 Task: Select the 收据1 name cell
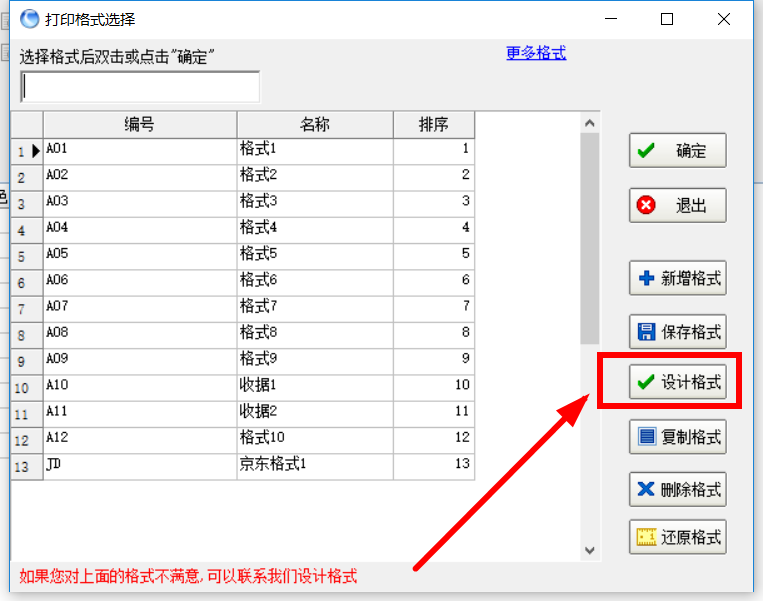coord(315,388)
